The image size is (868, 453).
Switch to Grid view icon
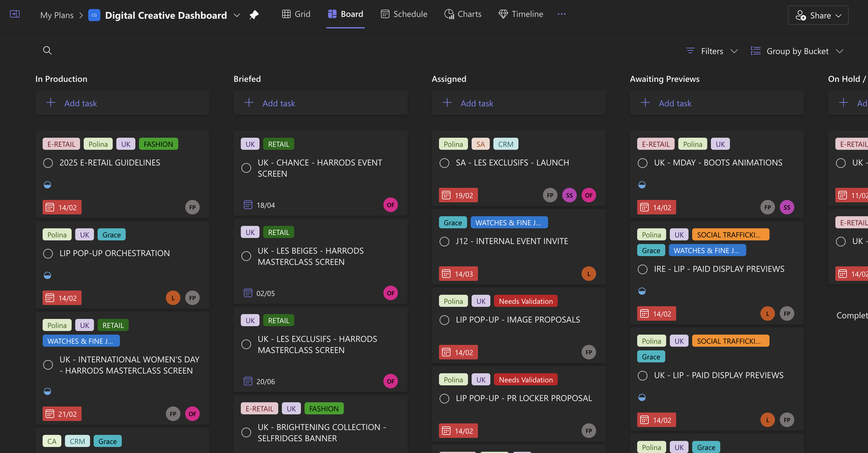click(x=286, y=14)
